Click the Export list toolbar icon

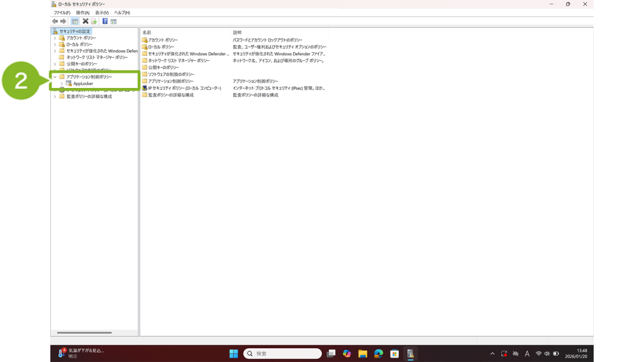[x=94, y=21]
